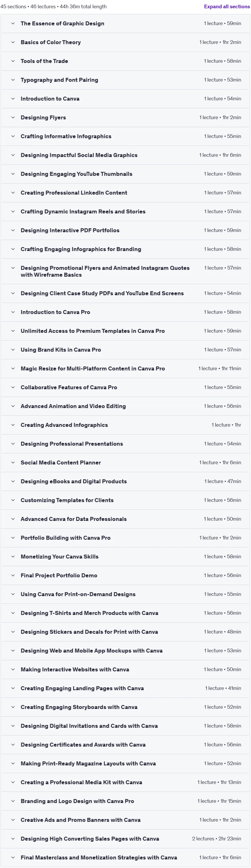
Task: Click chevron next to Typography and Font Pairing
Action: 13,80
